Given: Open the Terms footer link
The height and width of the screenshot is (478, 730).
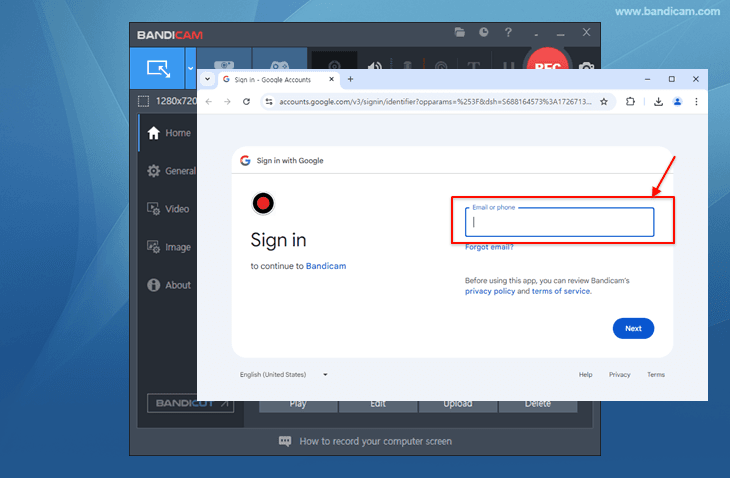Looking at the screenshot, I should pos(656,375).
